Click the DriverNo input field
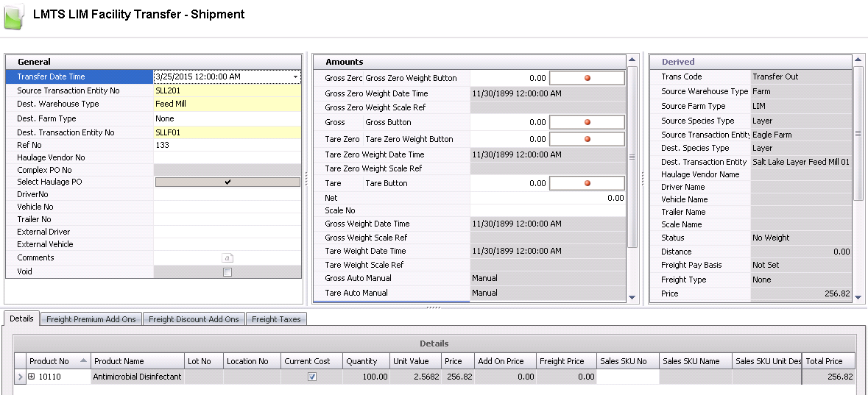The width and height of the screenshot is (868, 395). [x=227, y=195]
